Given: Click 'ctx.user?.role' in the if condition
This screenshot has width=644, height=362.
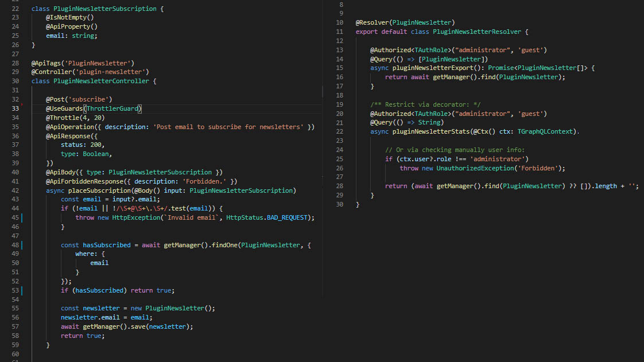Looking at the screenshot, I should click(425, 159).
